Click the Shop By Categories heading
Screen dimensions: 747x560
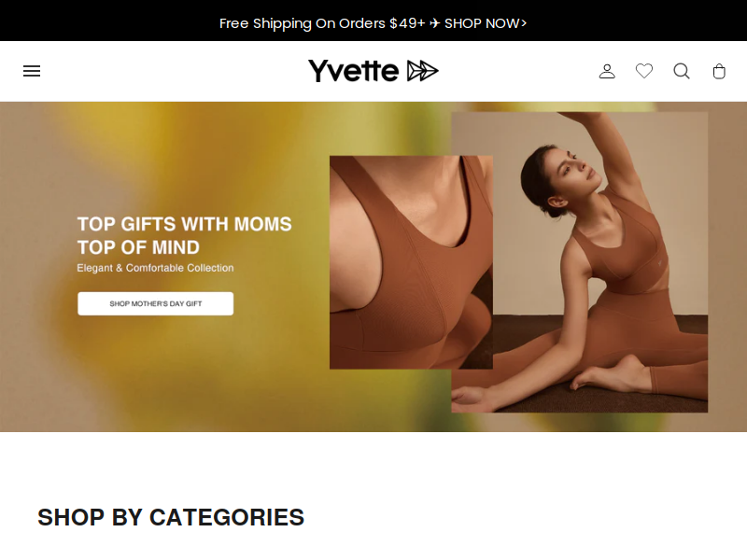click(x=171, y=517)
